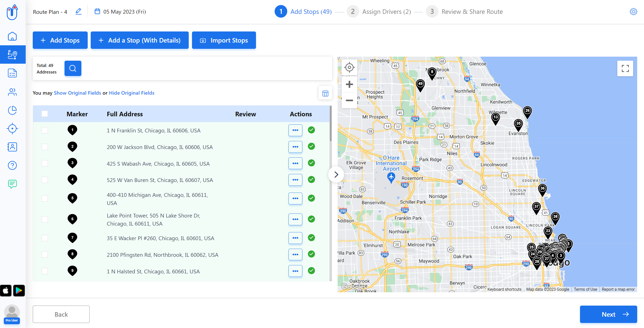This screenshot has width=644, height=328.
Task: Click the location/GPS target icon in sidebar
Action: (12, 129)
